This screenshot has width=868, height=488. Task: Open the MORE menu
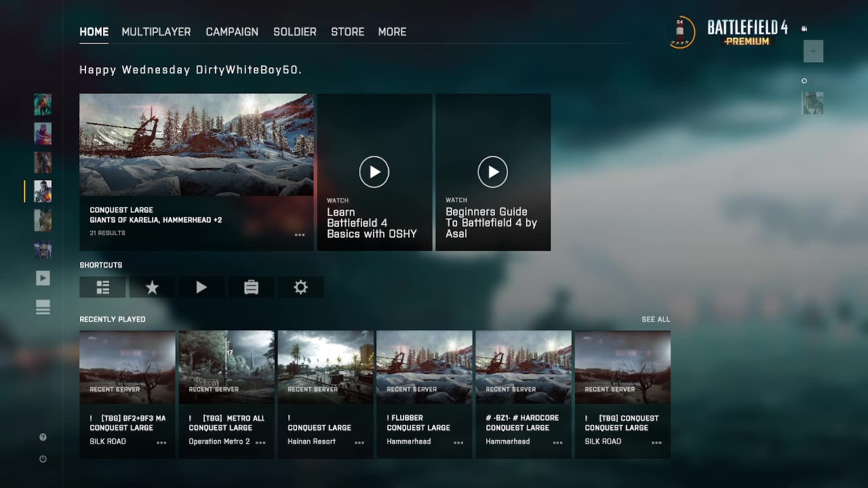[x=392, y=32]
